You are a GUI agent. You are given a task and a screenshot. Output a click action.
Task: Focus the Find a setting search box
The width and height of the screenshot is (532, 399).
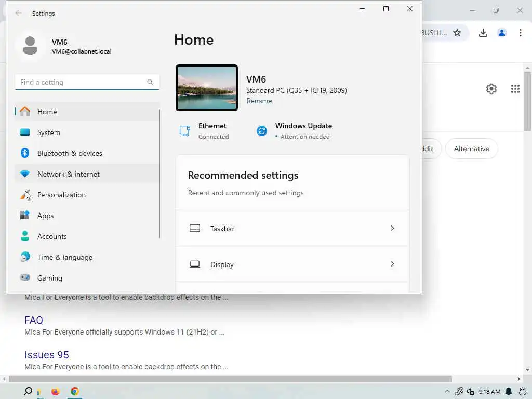coord(87,82)
